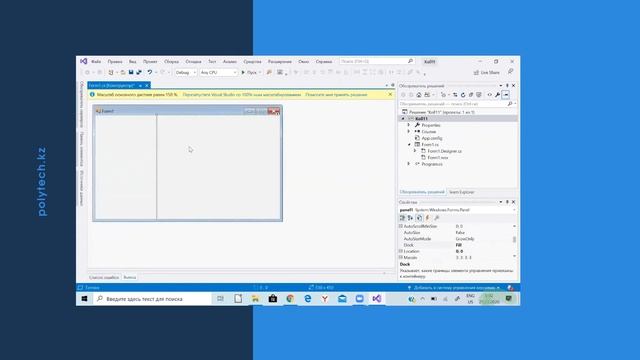Open the panel1 object selector dropdown in Properties
This screenshot has width=640, height=360.
514,210
